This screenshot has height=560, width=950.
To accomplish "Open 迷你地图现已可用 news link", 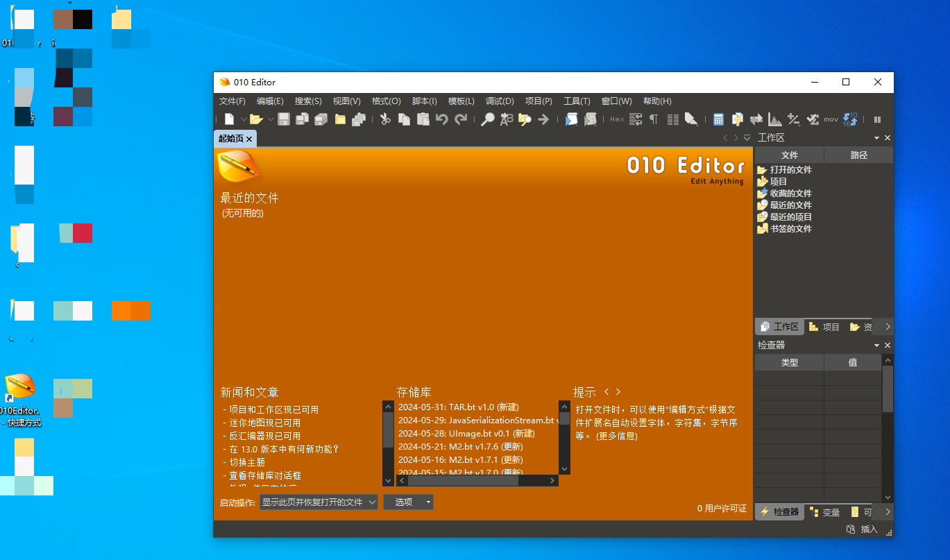I will tap(265, 423).
